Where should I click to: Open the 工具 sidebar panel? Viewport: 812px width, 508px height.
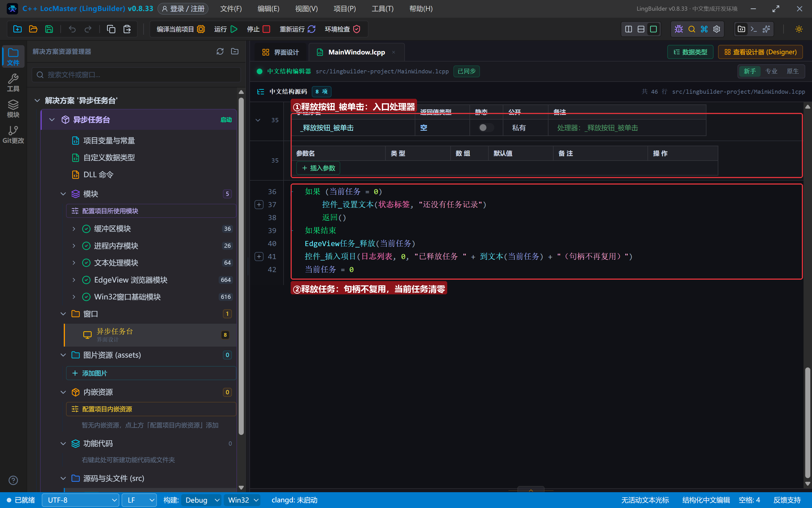(13, 82)
